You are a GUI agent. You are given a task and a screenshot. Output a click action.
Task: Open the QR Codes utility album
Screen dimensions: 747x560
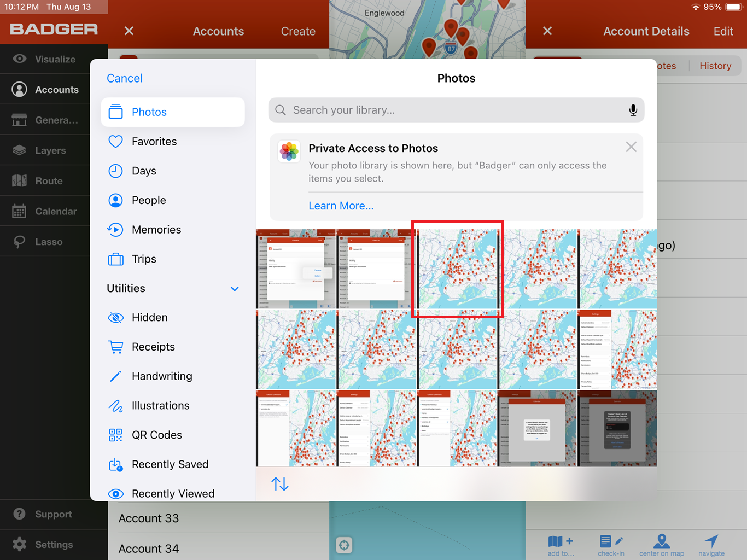[x=173, y=435]
